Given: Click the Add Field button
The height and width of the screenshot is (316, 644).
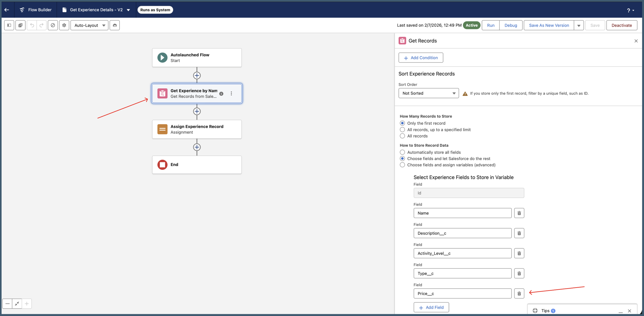Looking at the screenshot, I should tap(431, 308).
